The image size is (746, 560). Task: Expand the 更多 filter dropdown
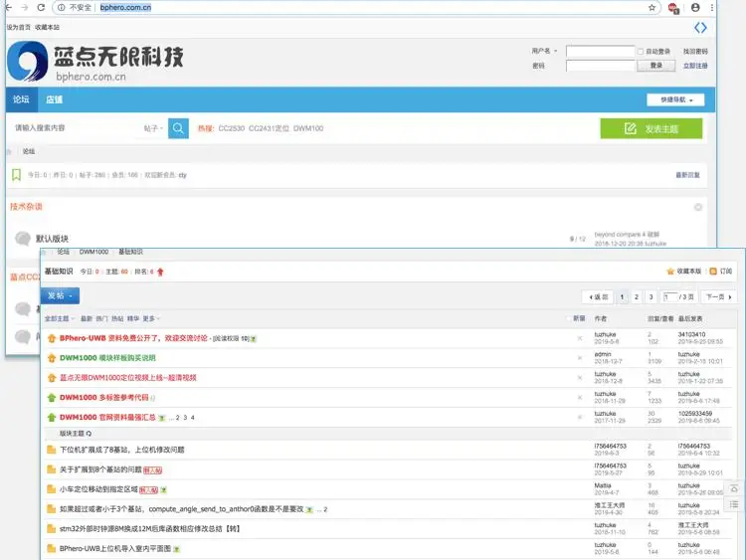(151, 318)
